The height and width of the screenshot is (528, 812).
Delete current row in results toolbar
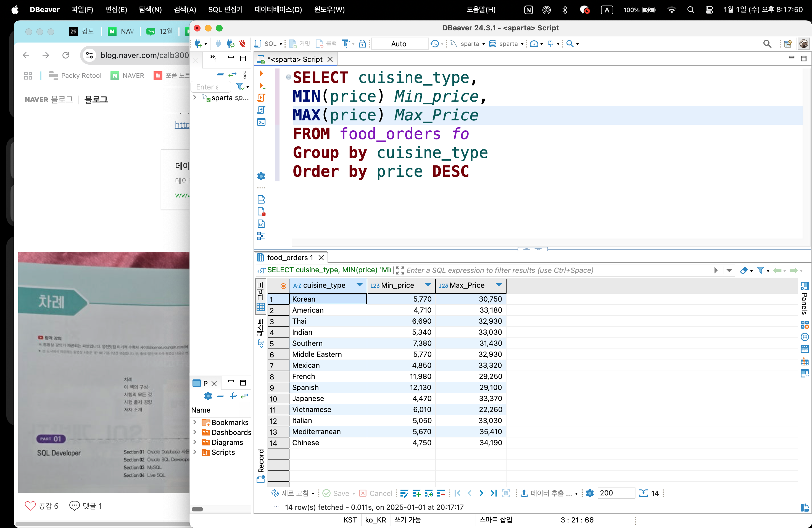[441, 493]
